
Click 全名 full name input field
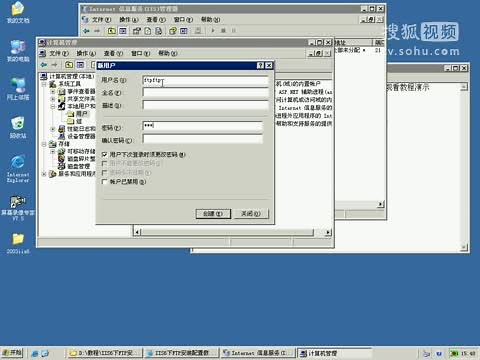click(205, 93)
